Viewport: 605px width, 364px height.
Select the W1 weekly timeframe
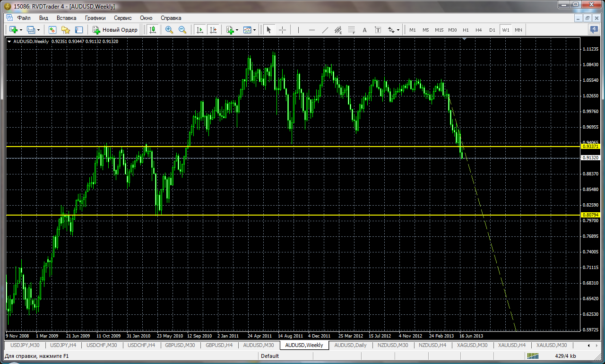(x=506, y=30)
